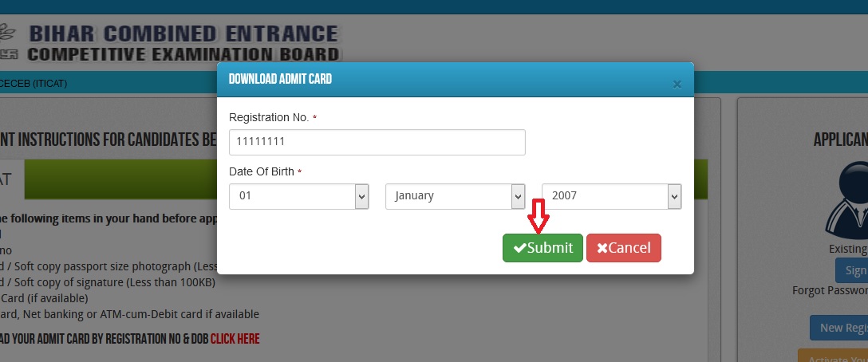
Task: Open the birth year dropdown showing 2007
Action: click(x=611, y=196)
